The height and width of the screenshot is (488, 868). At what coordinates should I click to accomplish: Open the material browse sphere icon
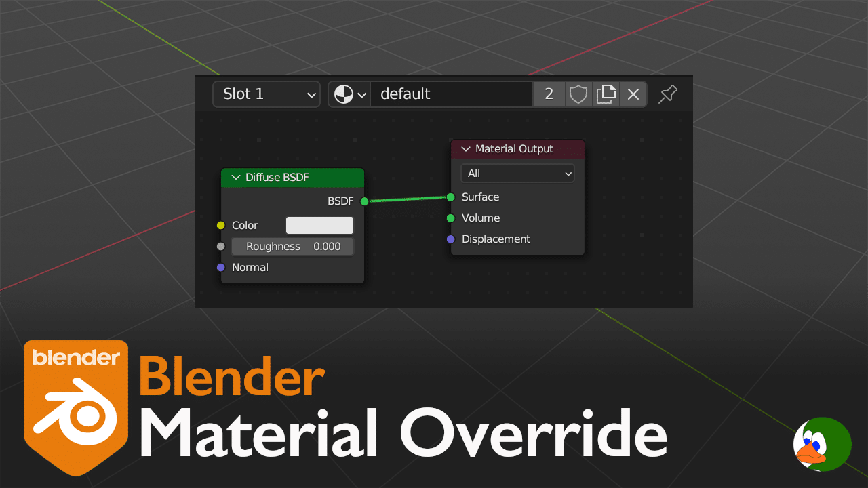pos(349,94)
